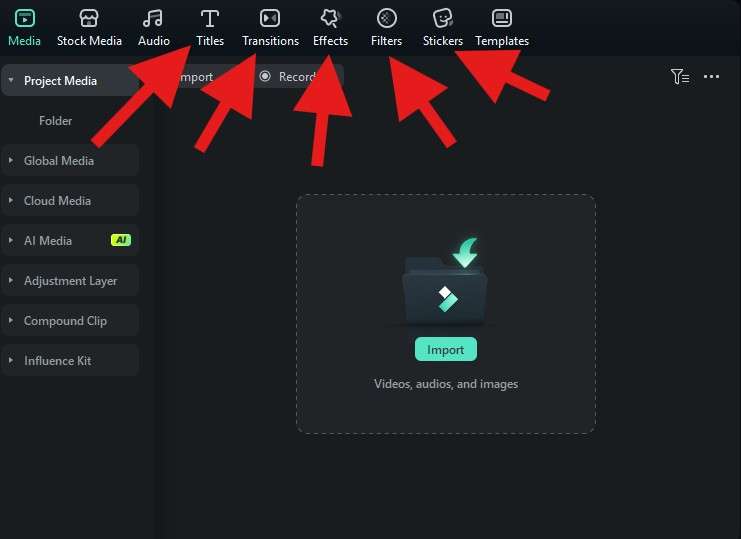Switch to the Templates tab label
741x539 pixels.
coord(502,42)
